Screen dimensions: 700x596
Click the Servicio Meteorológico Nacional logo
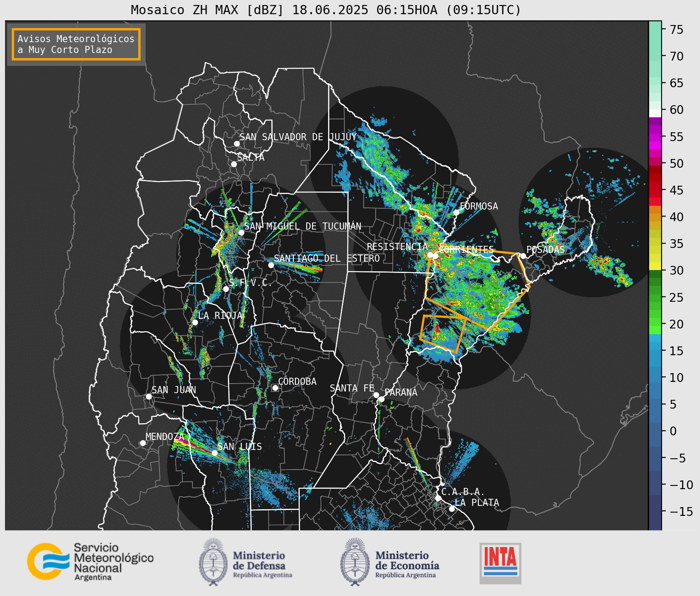point(91,561)
